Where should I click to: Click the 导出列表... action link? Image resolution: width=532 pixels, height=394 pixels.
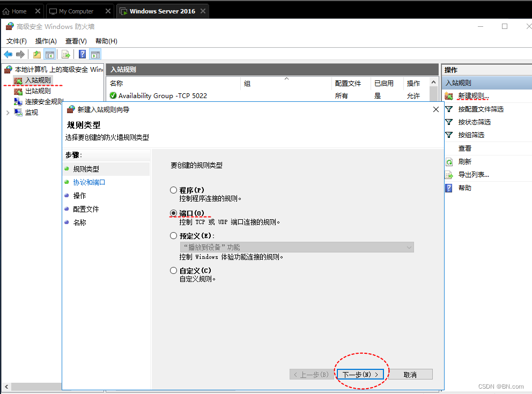click(474, 175)
